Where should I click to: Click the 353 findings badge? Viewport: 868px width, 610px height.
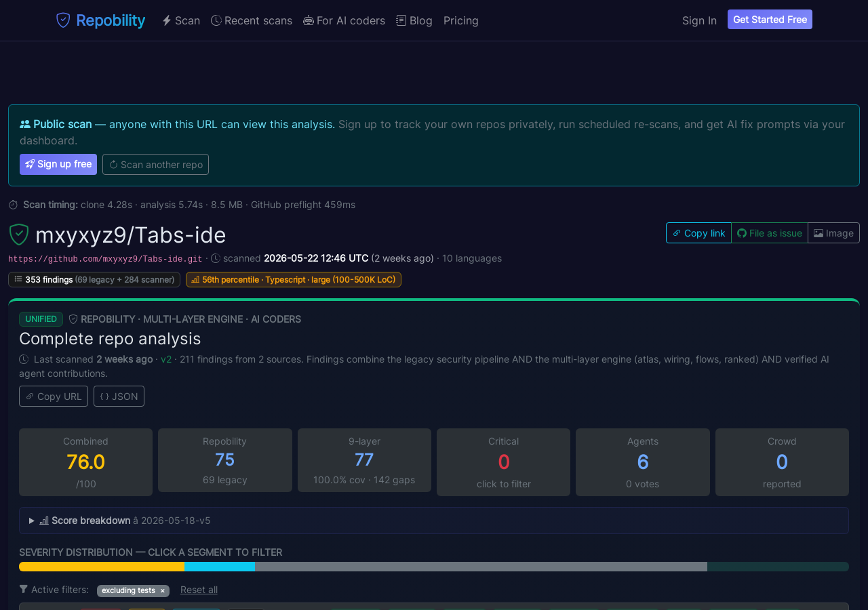tap(94, 279)
